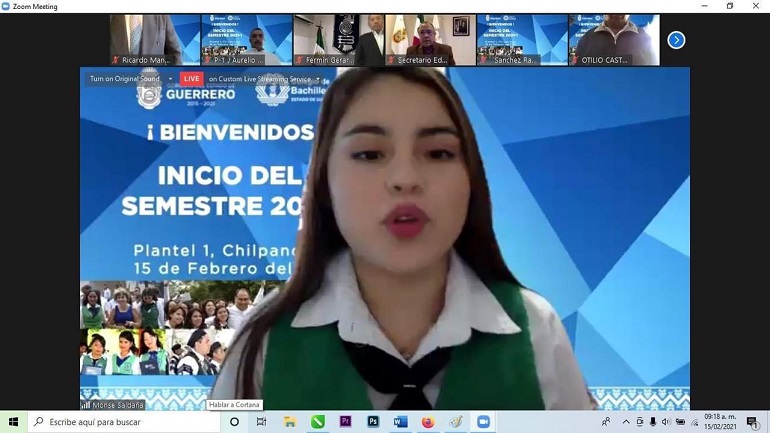
Task: Select Fermin Gerar... participant video tile
Action: [339, 40]
